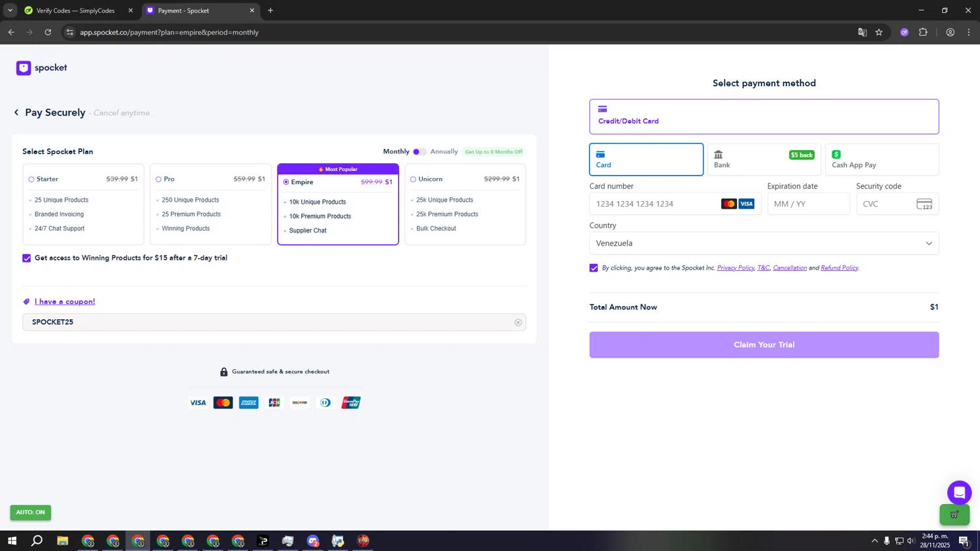
Task: Close the Verify Codes SimplyCodes tab
Action: pyautogui.click(x=131, y=10)
